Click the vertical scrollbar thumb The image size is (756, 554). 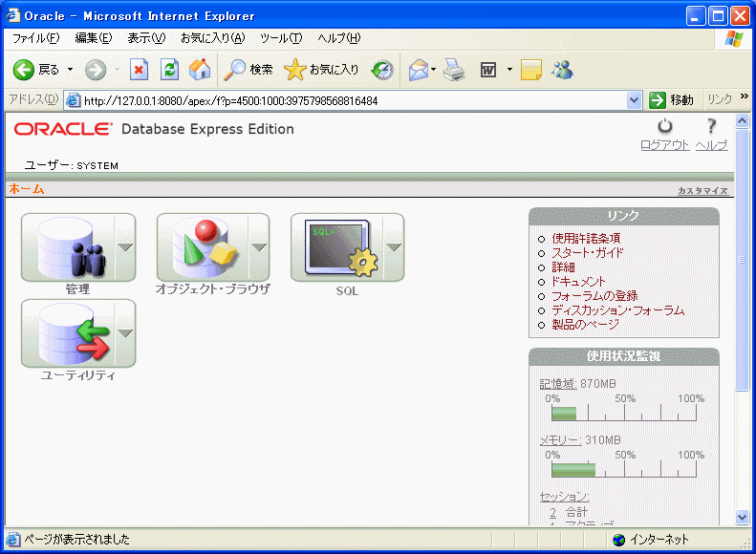(x=742, y=260)
